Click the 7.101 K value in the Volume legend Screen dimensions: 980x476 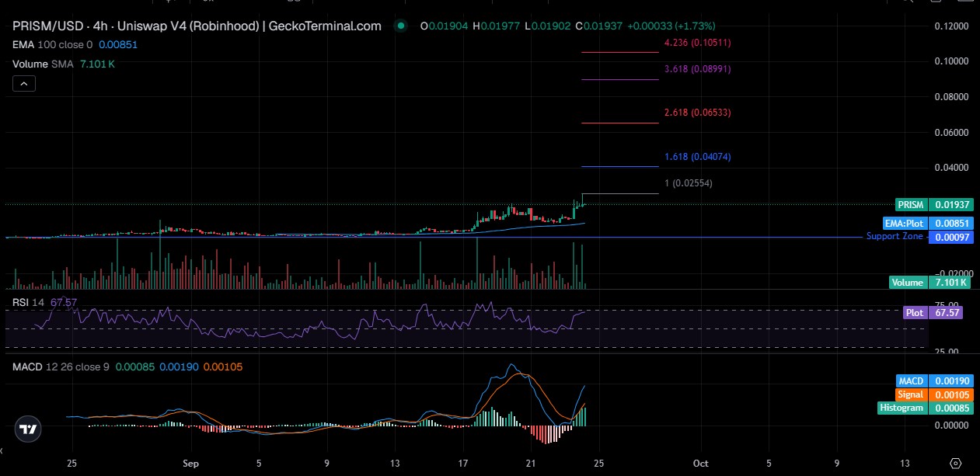(97, 64)
